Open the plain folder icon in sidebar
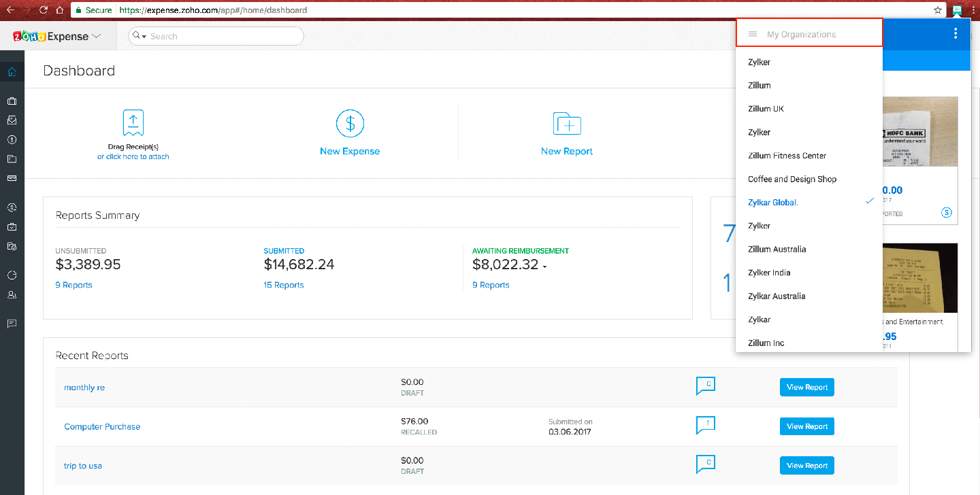 coord(12,159)
